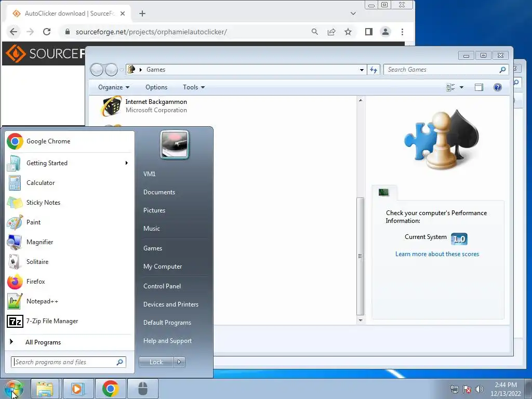This screenshot has width=532, height=399.
Task: Click Games address bar dropdown arrow
Action: tap(362, 70)
